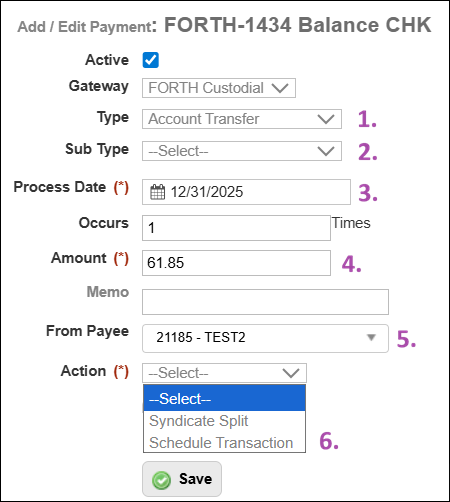Click the green check icon on Save
This screenshot has width=450, height=502.
click(x=161, y=480)
